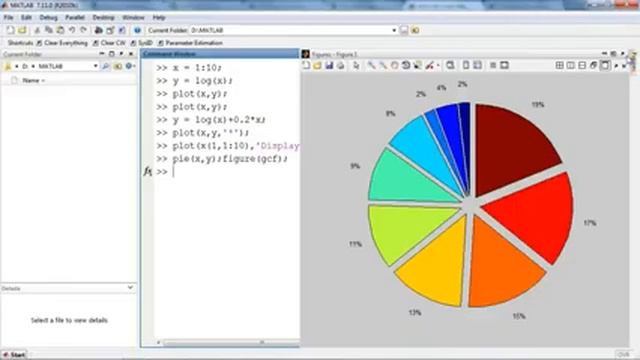This screenshot has width=640, height=360.
Task: Save the figure using floppy disk icon
Action: pyautogui.click(x=329, y=65)
